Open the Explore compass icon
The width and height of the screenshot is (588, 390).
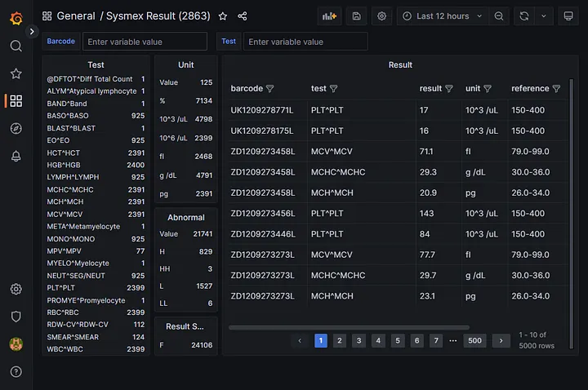click(16, 129)
